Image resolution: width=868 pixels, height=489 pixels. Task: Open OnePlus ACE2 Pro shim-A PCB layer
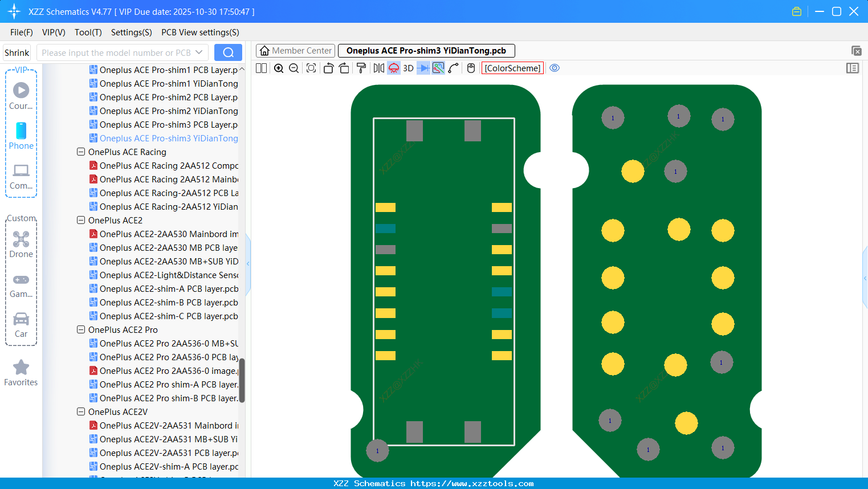[x=164, y=385]
